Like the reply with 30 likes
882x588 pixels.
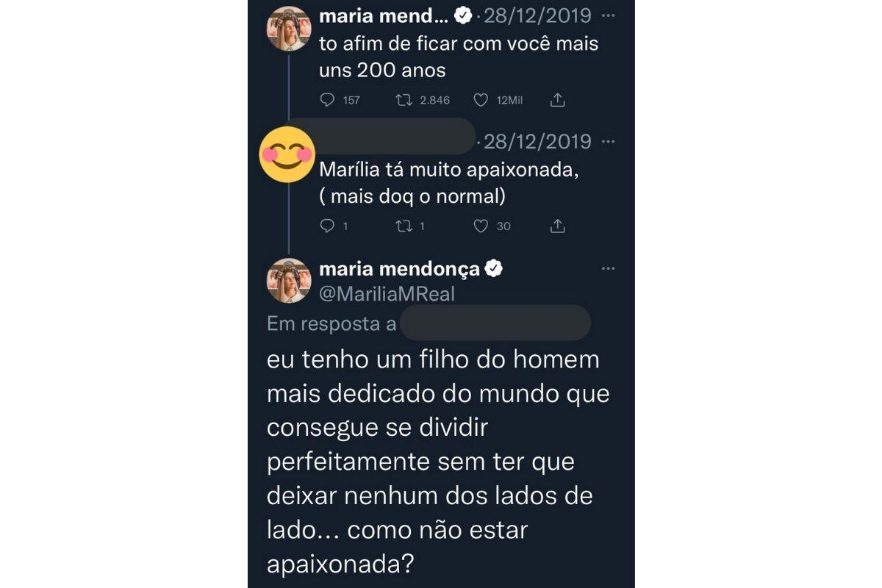(481, 226)
